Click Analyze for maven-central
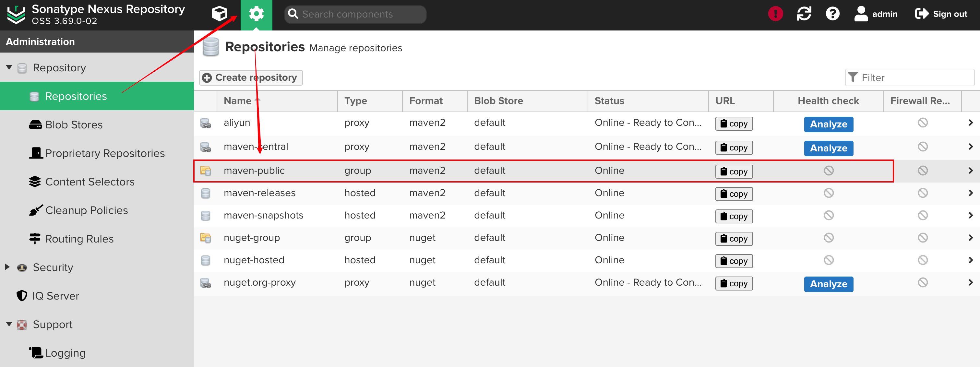 click(828, 148)
